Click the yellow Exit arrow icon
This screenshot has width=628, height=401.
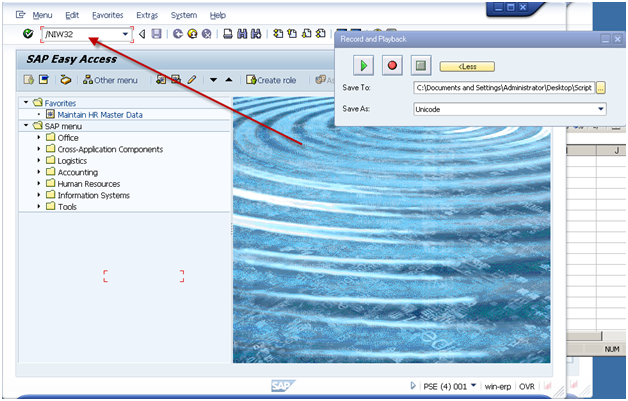click(x=192, y=34)
